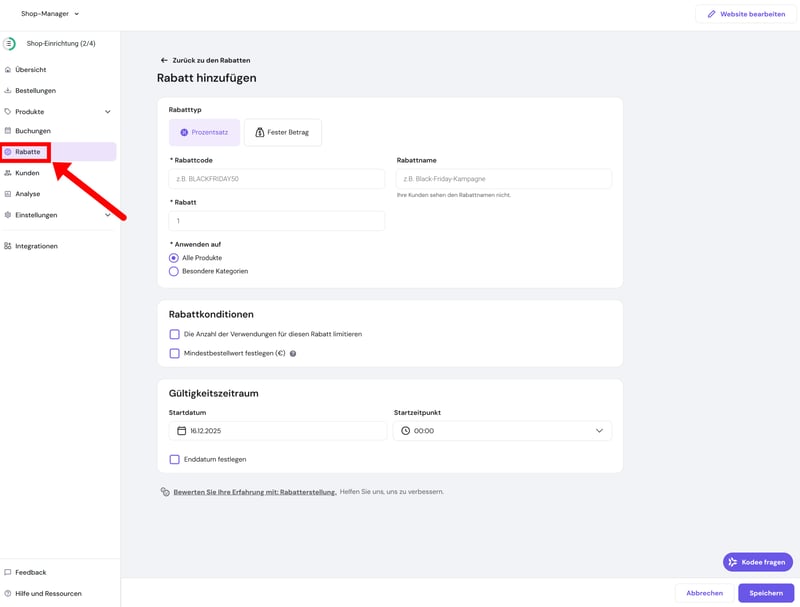This screenshot has width=800, height=607.
Task: Expand the Einstellungen sidebar section
Action: [x=108, y=215]
